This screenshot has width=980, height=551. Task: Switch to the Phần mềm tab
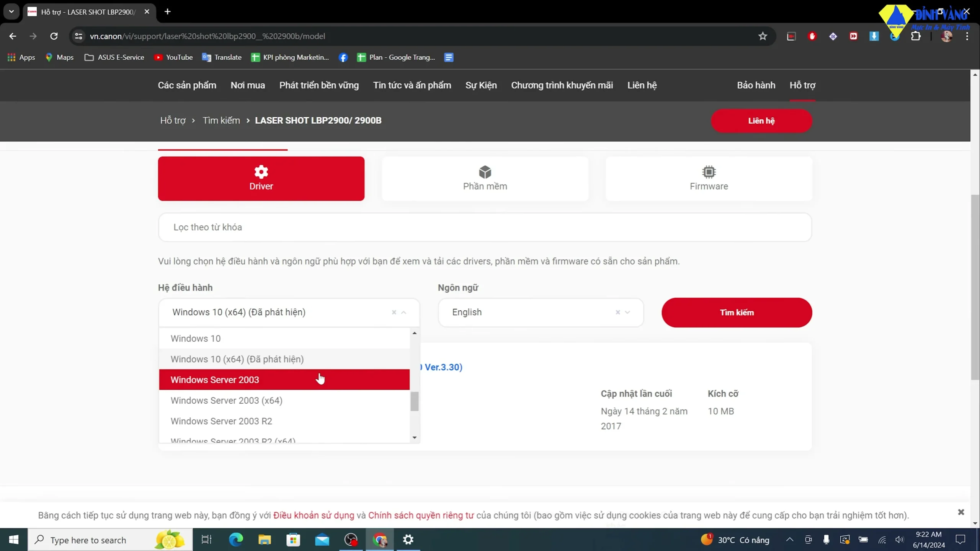coord(485,179)
